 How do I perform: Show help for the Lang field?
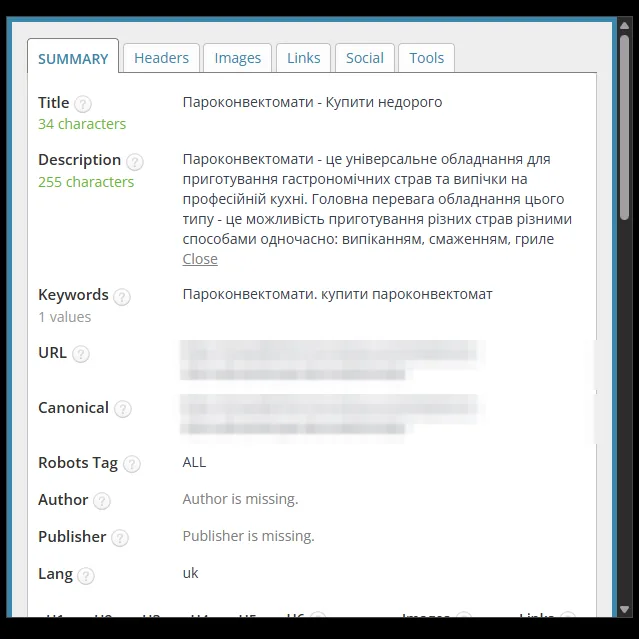click(86, 575)
